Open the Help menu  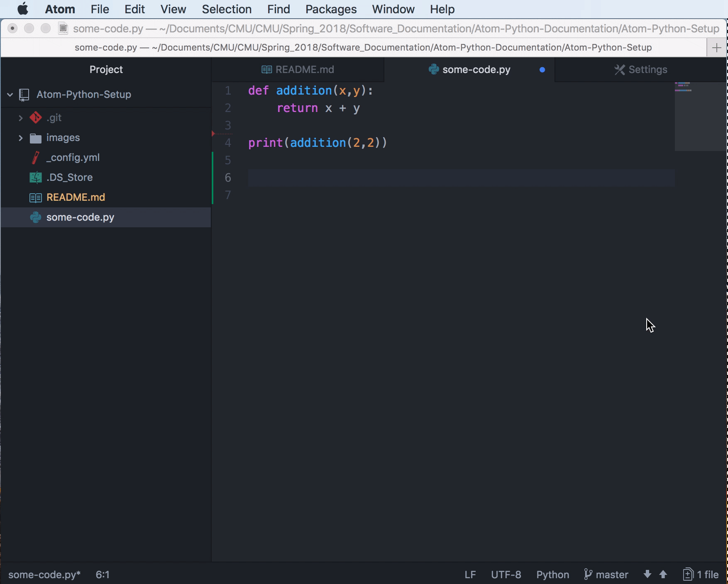tap(442, 9)
